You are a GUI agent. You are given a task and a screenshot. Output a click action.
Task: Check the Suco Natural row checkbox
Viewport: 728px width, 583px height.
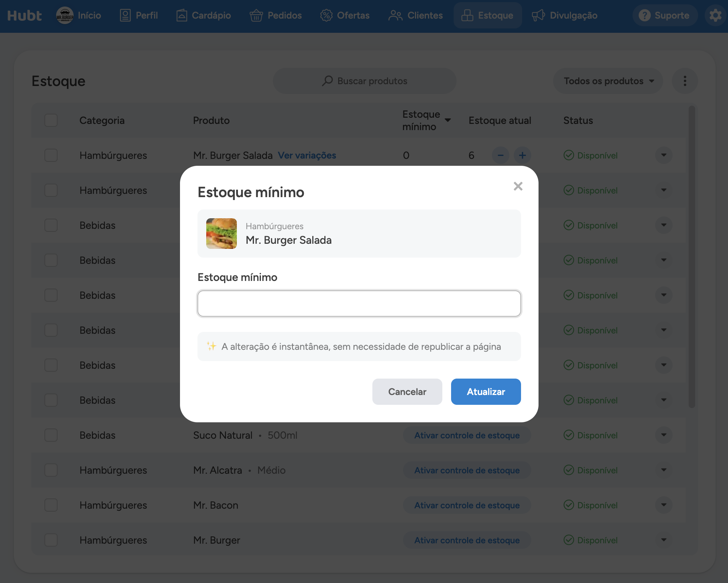click(51, 435)
